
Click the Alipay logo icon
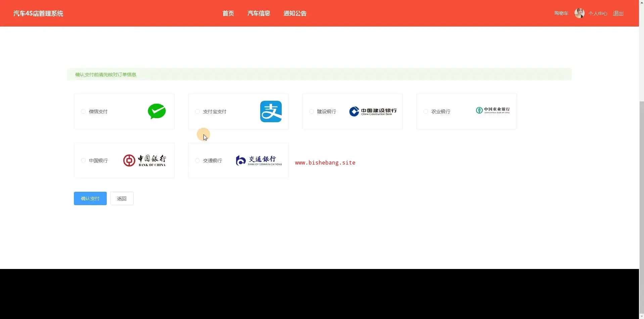point(271,111)
